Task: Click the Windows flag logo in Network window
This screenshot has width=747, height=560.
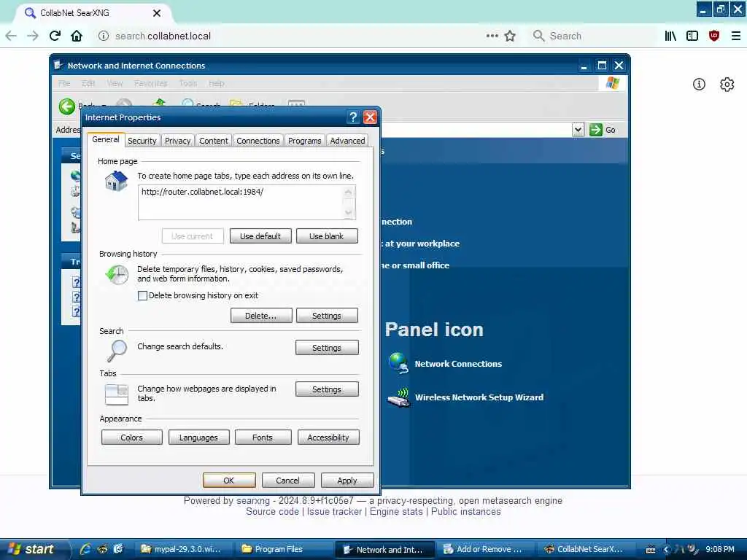Action: click(x=612, y=83)
